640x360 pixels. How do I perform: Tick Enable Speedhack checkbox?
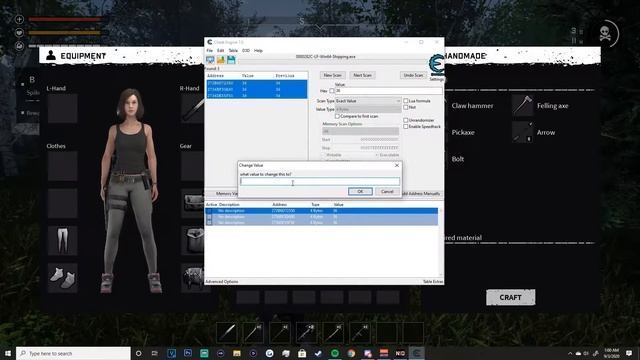[x=406, y=127]
